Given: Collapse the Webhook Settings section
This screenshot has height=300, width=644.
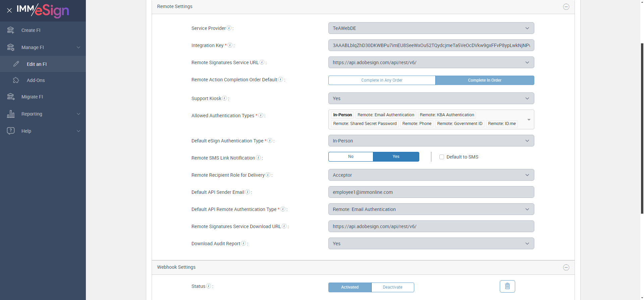Looking at the screenshot, I should tap(566, 267).
